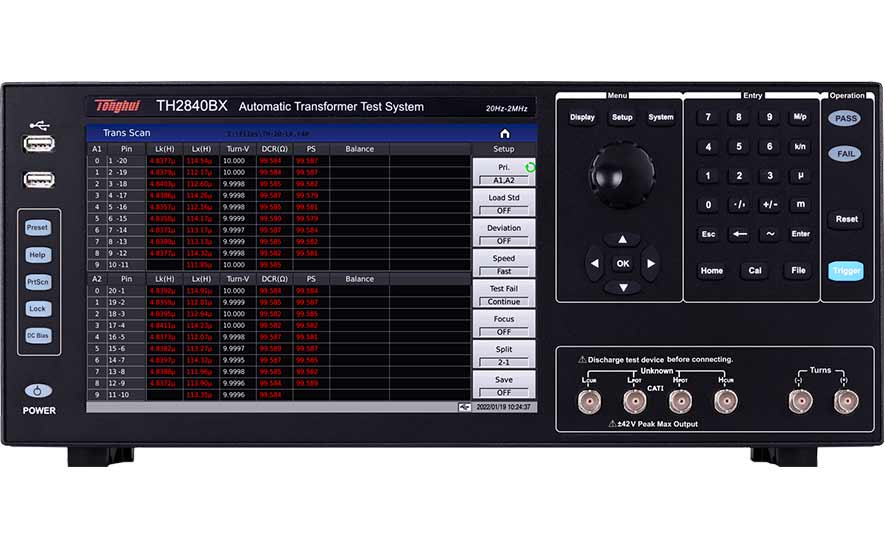The image size is (885, 548).
Task: Push the POWER button
Action: (x=38, y=391)
